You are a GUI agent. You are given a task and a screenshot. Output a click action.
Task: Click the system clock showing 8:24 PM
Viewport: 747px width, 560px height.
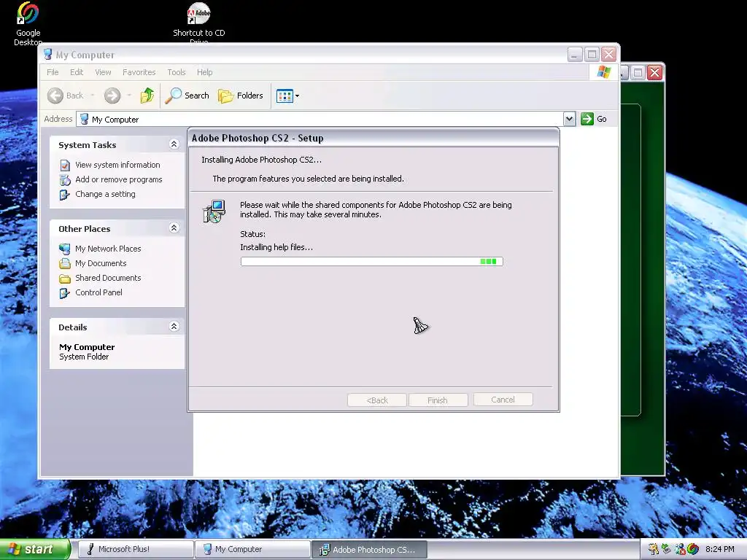pyautogui.click(x=720, y=550)
